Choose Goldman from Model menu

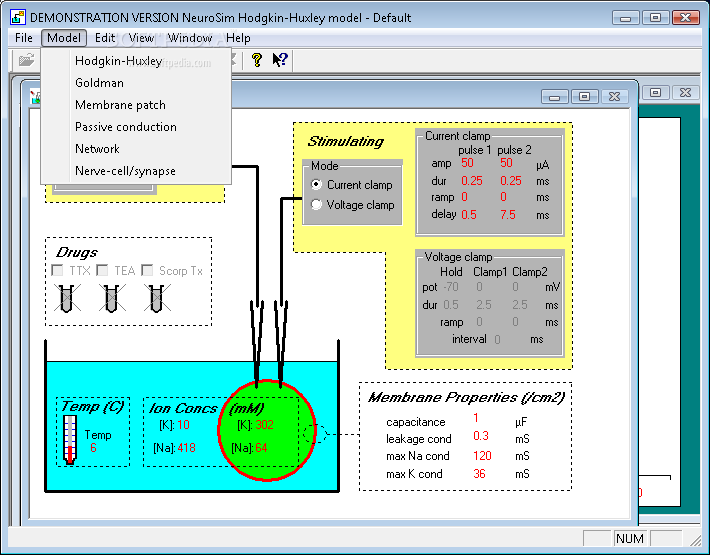[136, 83]
